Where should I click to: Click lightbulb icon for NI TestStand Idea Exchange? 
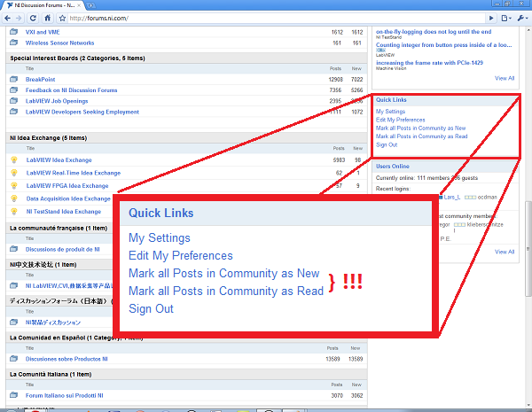(x=14, y=211)
